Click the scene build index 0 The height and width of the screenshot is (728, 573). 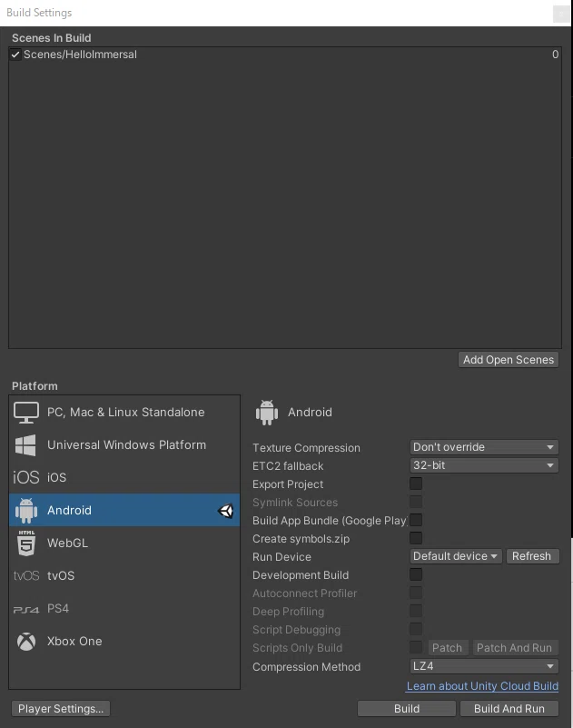click(x=556, y=55)
